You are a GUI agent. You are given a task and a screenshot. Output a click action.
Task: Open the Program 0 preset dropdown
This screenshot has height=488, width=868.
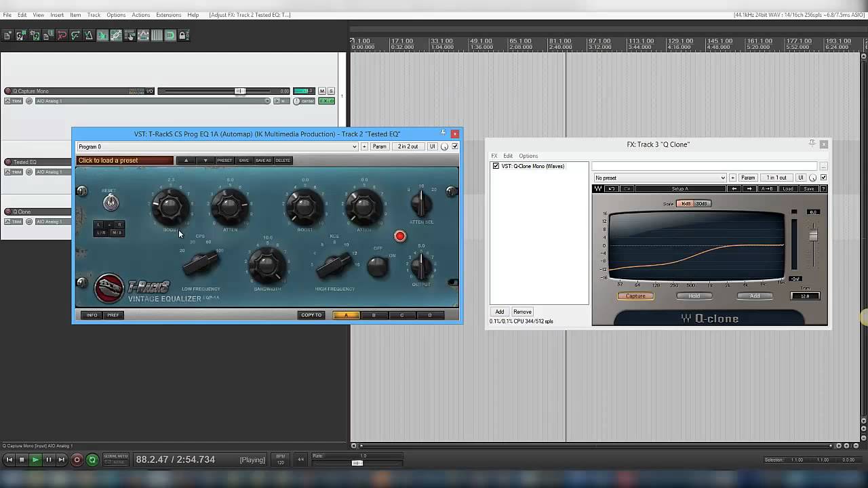(x=218, y=146)
